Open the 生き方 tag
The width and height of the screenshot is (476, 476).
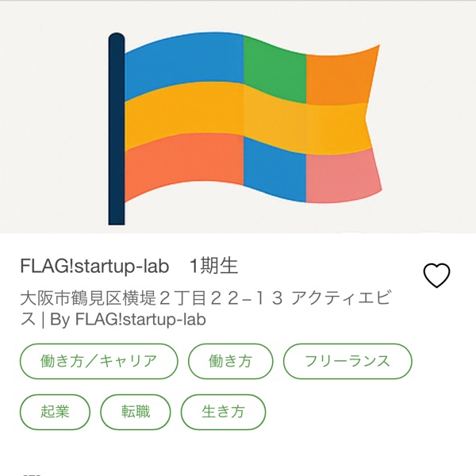click(x=223, y=412)
